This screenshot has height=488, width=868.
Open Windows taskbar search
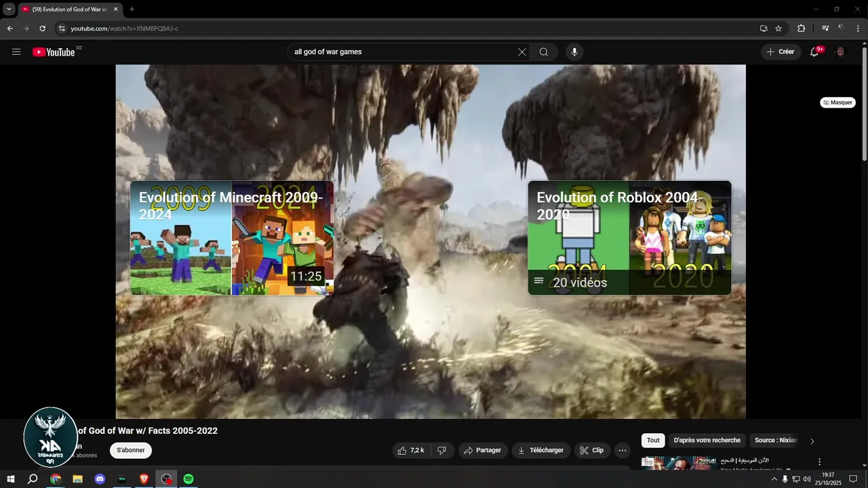[x=33, y=479]
